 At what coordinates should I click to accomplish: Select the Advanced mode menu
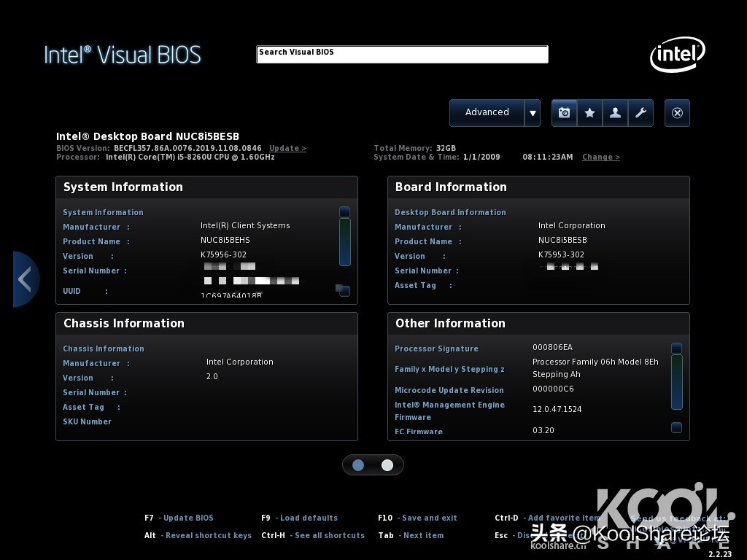(487, 112)
